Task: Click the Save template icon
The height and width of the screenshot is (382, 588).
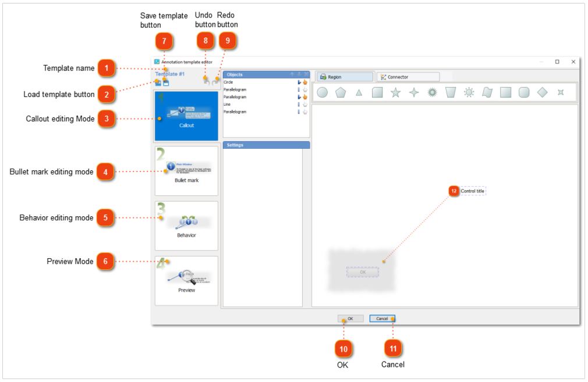Action: [x=166, y=83]
